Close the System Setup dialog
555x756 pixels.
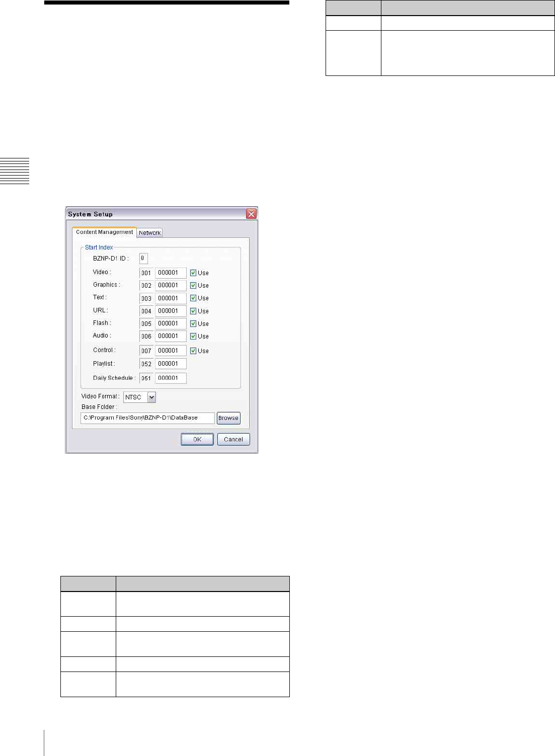pyautogui.click(x=251, y=214)
